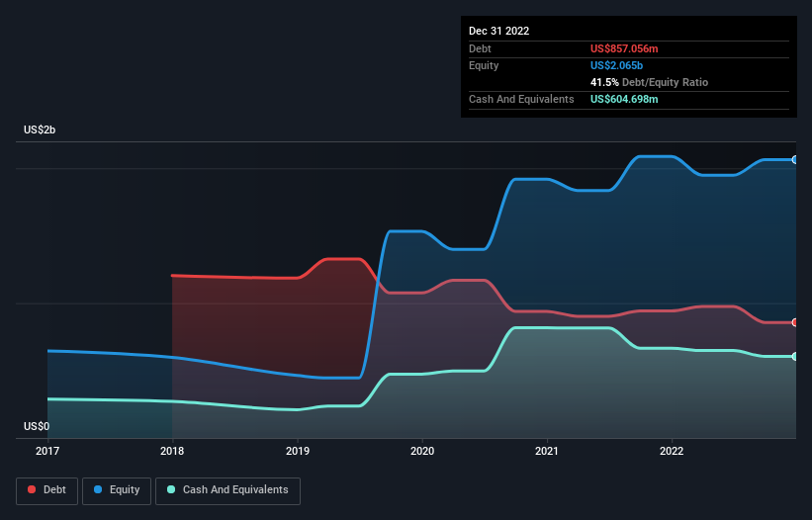Toggle the Debt series legend button
812x520 pixels.
pyautogui.click(x=46, y=490)
